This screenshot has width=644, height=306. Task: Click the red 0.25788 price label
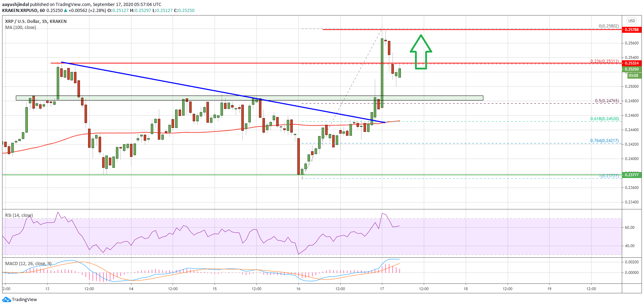[632, 30]
